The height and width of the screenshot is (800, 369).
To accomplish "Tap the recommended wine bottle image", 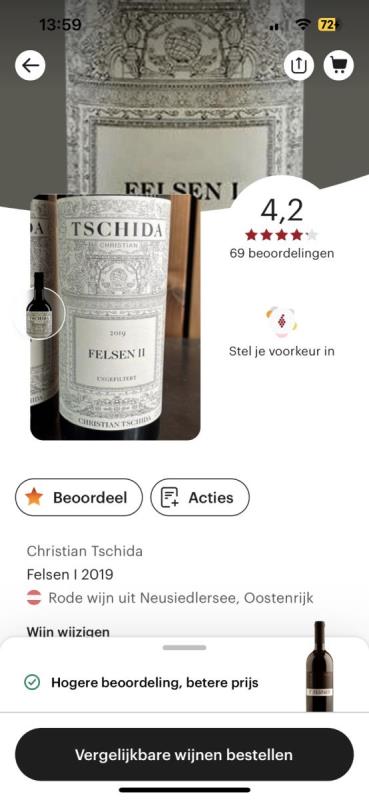I will [319, 666].
